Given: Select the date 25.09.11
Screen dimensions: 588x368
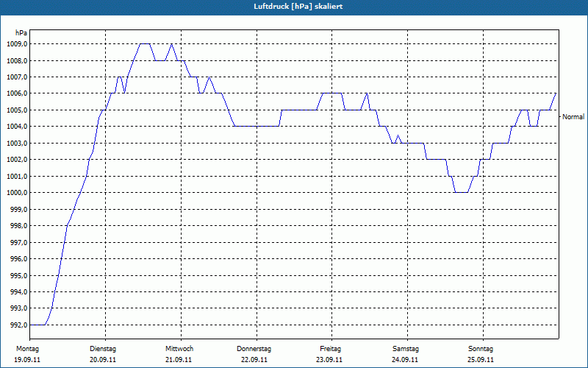Looking at the screenshot, I should click(481, 360).
